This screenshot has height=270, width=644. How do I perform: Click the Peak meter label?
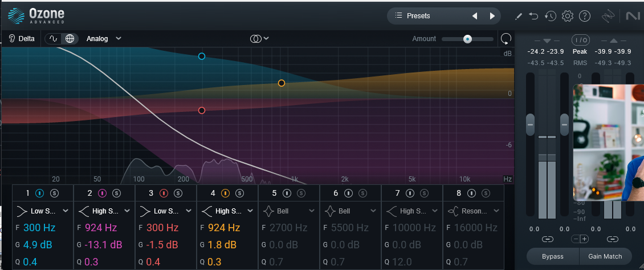pos(580,52)
